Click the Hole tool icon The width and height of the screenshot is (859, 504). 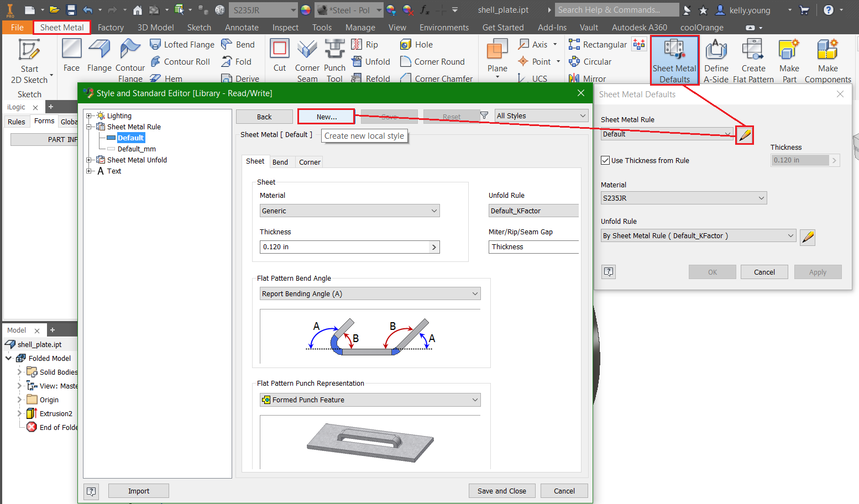coord(406,45)
